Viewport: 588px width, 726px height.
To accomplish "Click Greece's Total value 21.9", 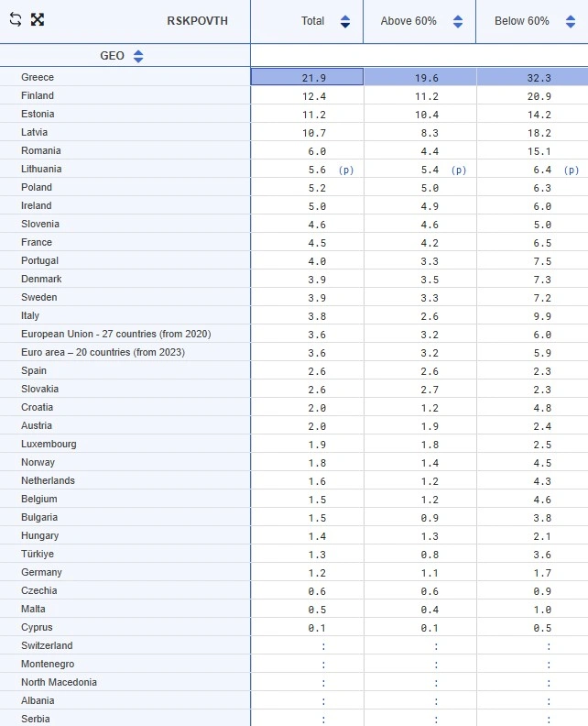I will (313, 78).
